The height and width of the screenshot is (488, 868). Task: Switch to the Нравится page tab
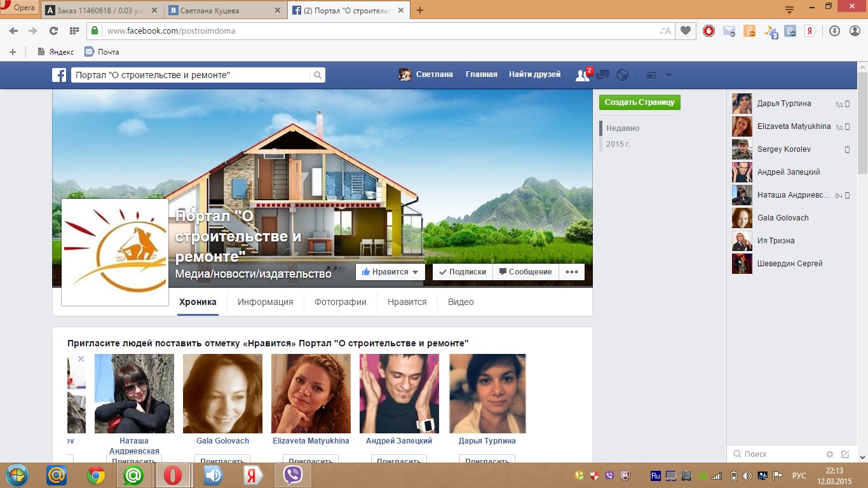[407, 302]
